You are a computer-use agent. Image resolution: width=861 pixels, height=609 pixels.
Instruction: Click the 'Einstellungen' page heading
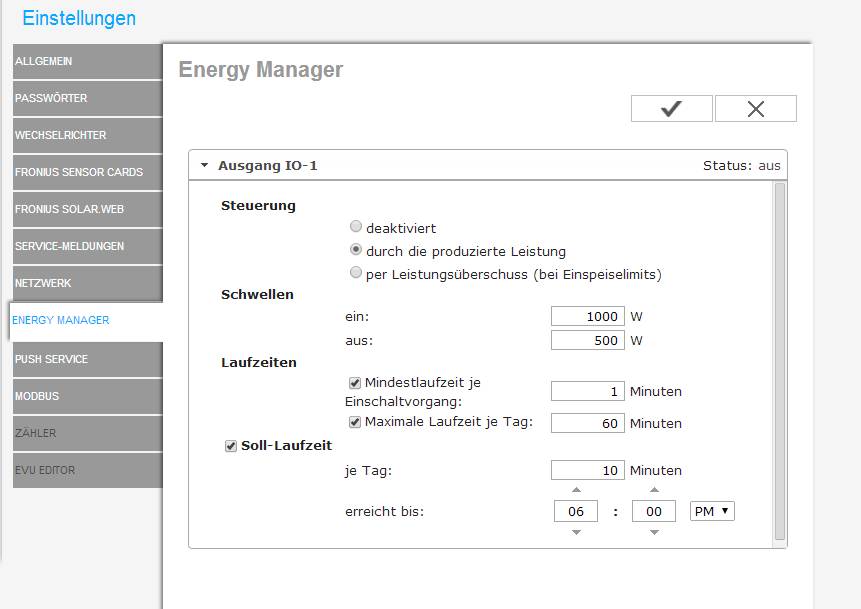click(x=79, y=18)
